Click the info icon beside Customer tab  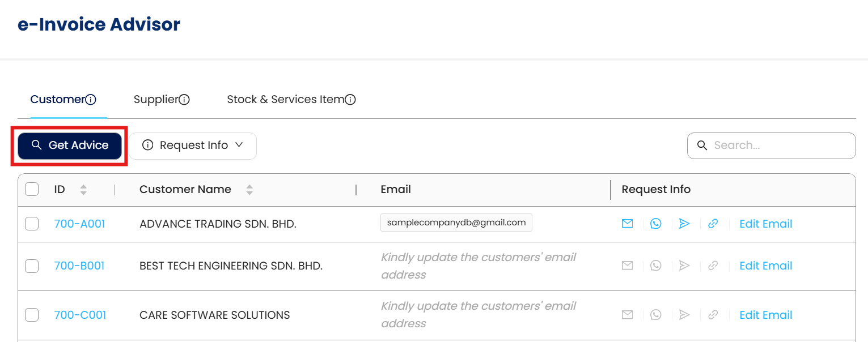pyautogui.click(x=91, y=100)
